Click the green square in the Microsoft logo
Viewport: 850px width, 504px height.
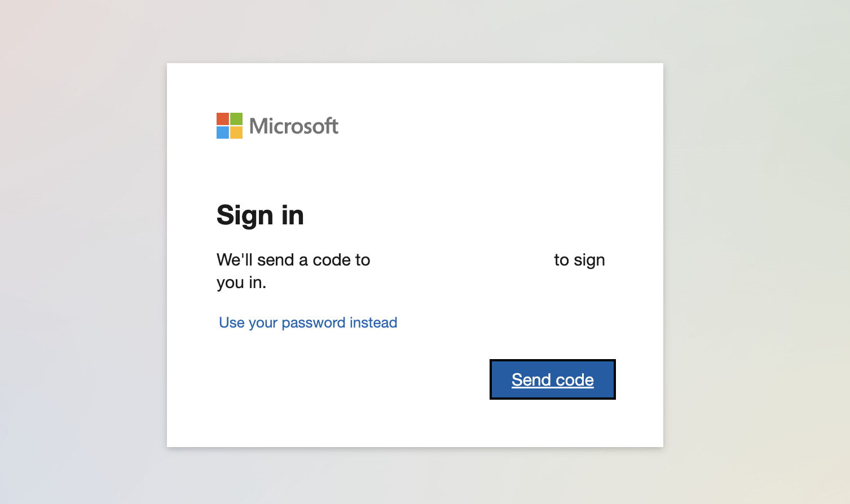[236, 118]
